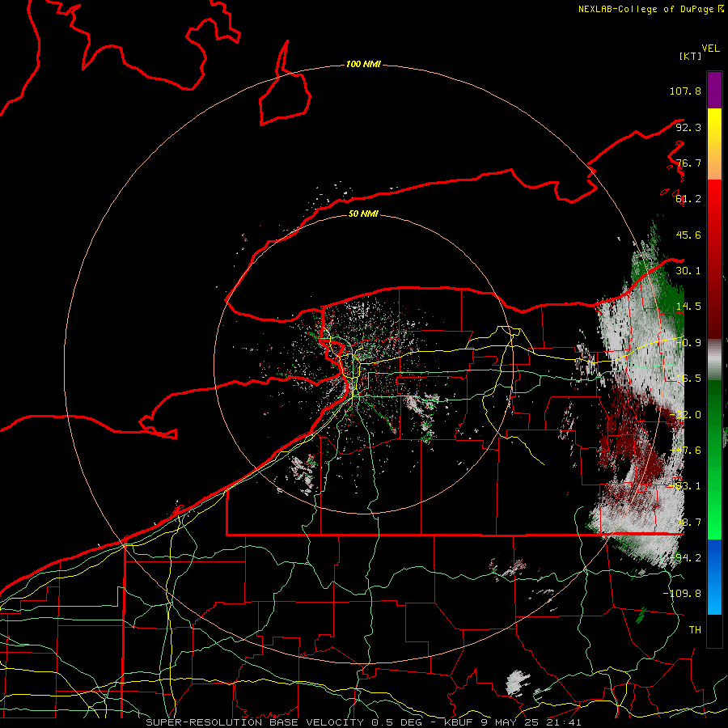Viewport: 728px width, 728px height.
Task: Click the 107.8 legend value
Action: pyautogui.click(x=685, y=91)
